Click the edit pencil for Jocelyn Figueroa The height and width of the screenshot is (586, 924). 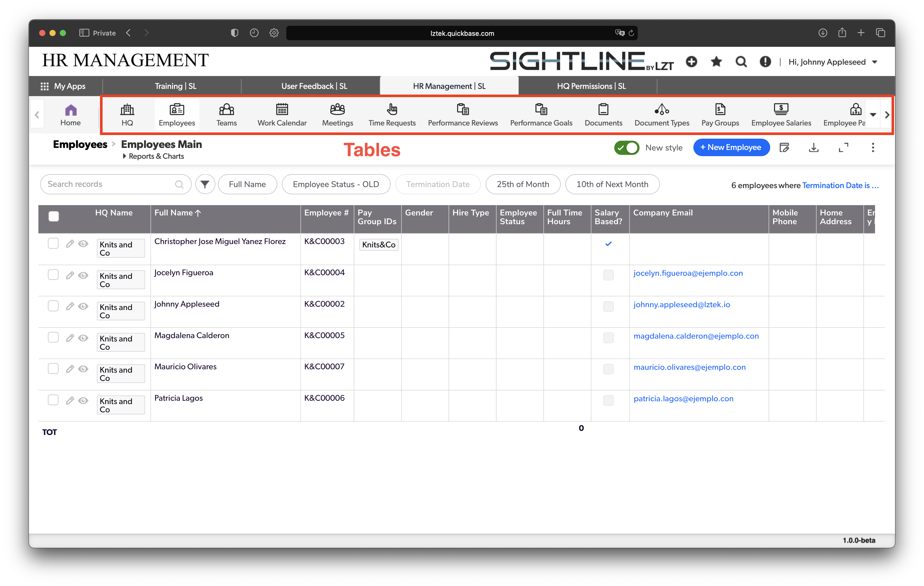click(x=70, y=275)
